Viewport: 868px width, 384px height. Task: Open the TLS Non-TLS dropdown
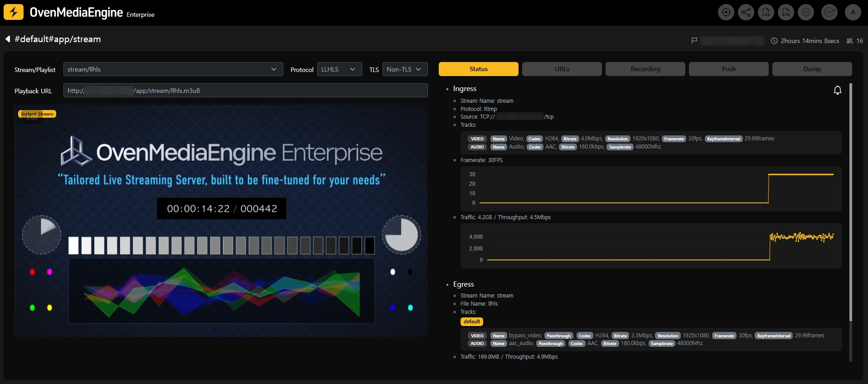405,69
